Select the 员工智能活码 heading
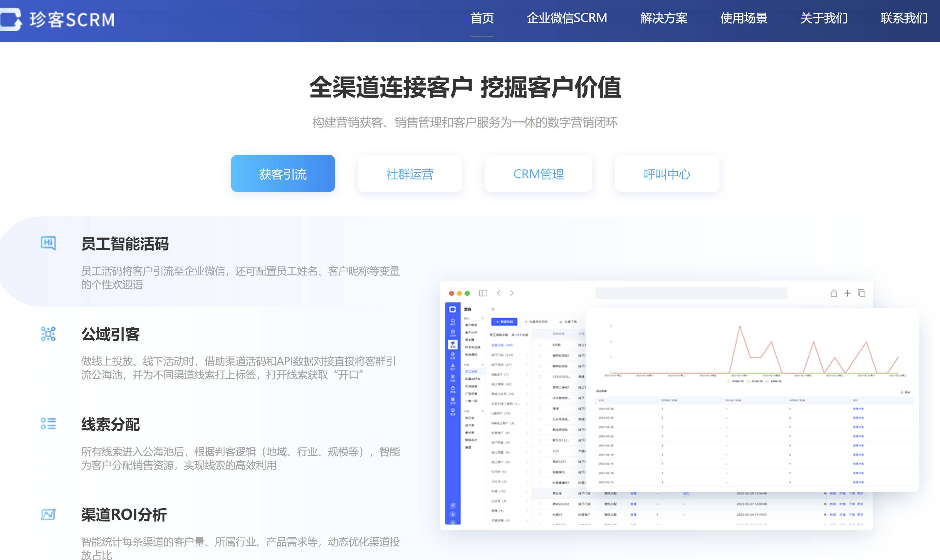940x560 pixels. [125, 244]
